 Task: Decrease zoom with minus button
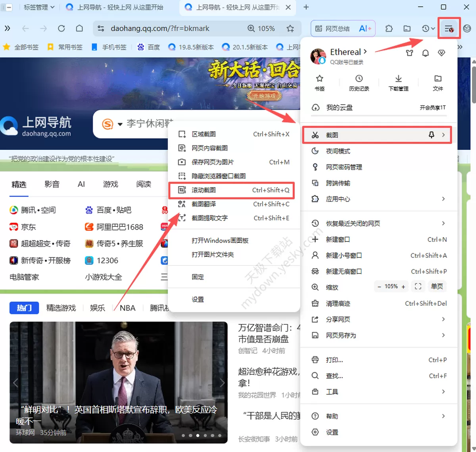(x=379, y=286)
